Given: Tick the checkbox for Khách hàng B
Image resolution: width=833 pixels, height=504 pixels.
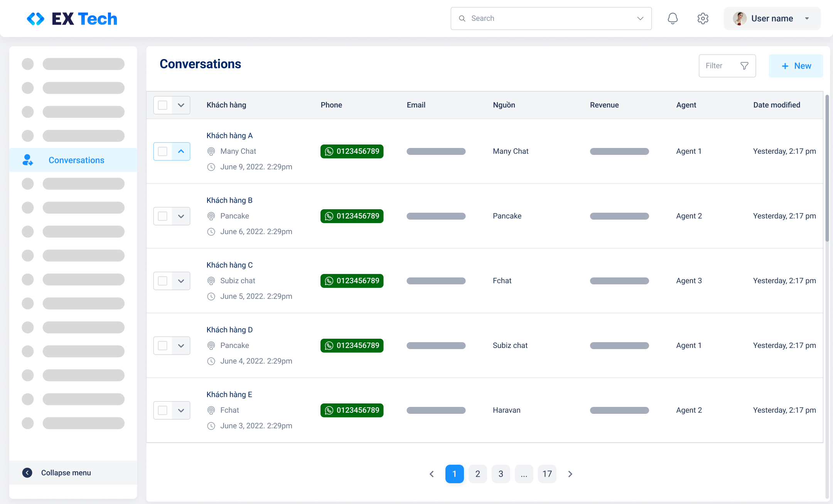Looking at the screenshot, I should (163, 216).
